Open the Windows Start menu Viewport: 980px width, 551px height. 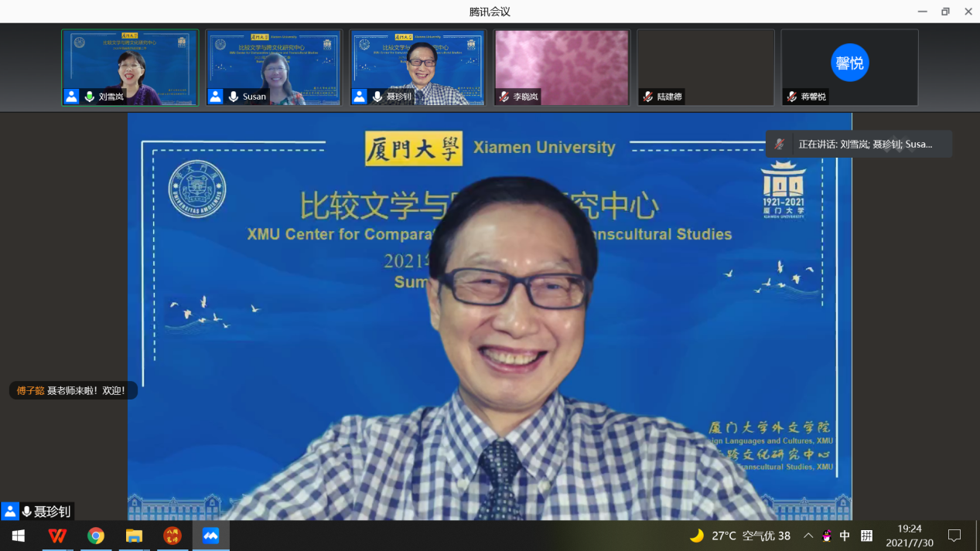click(x=19, y=536)
